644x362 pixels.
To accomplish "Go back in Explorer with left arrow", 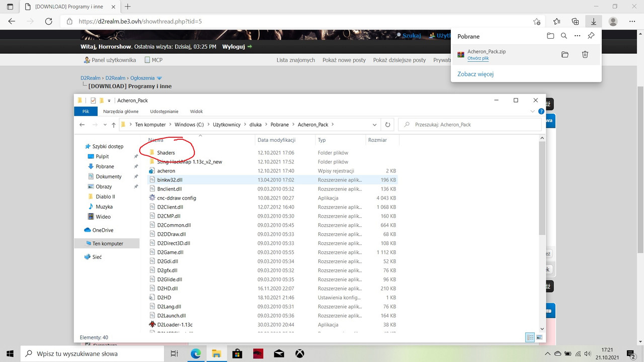I will [x=82, y=125].
